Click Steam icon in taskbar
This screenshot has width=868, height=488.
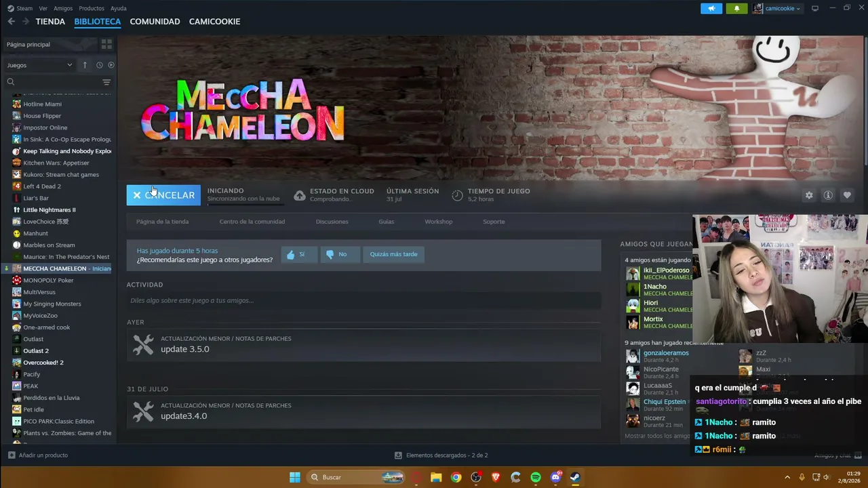point(575,477)
